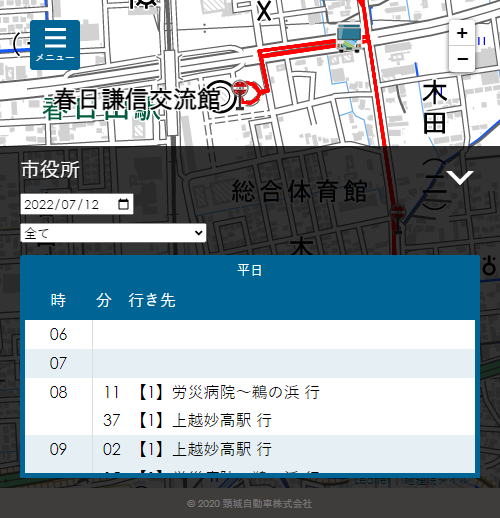Click the bus icon on the red route

[349, 38]
